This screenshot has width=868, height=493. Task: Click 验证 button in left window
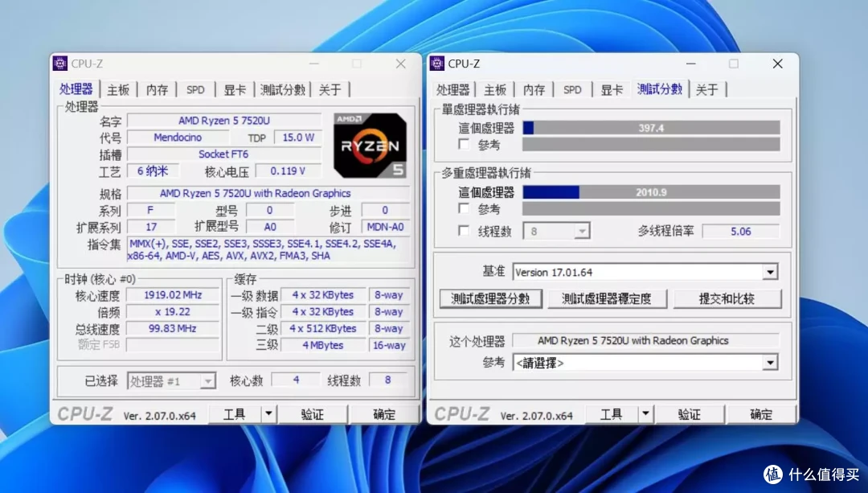coord(312,414)
